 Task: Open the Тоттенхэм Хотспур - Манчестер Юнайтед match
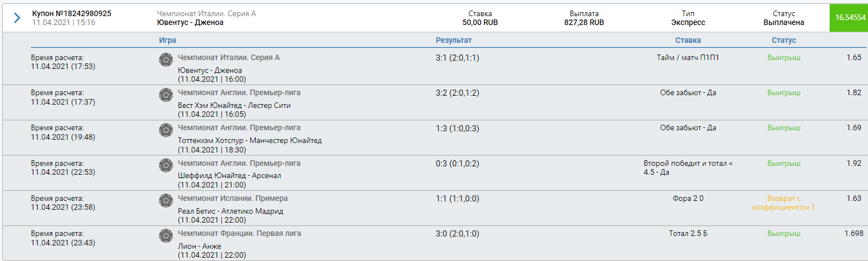tap(250, 140)
